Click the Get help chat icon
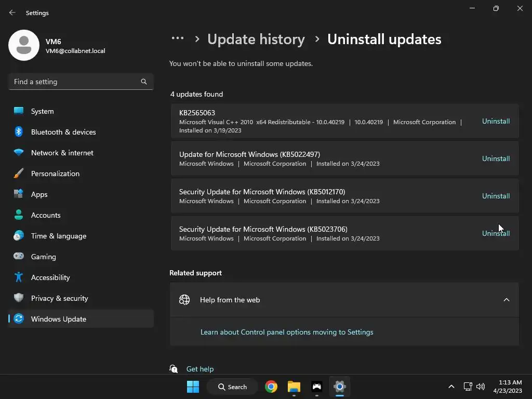Viewport: 532px width, 399px height. (174, 369)
